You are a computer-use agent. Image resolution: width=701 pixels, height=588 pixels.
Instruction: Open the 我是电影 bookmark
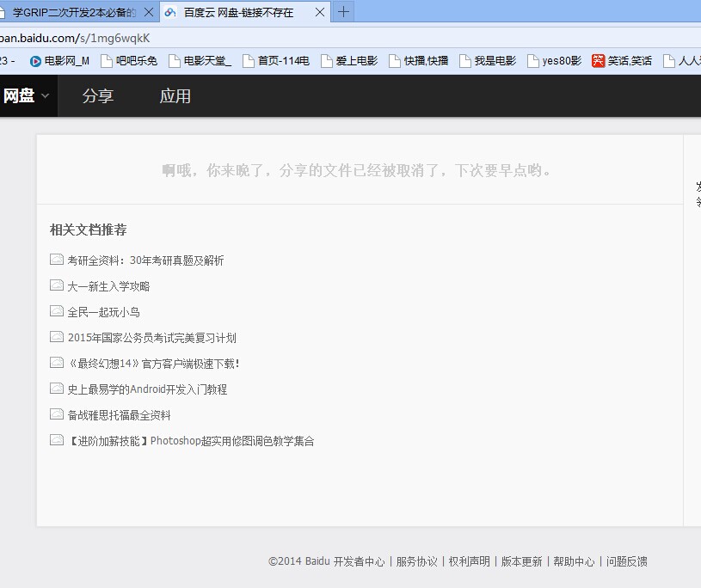[x=488, y=61]
